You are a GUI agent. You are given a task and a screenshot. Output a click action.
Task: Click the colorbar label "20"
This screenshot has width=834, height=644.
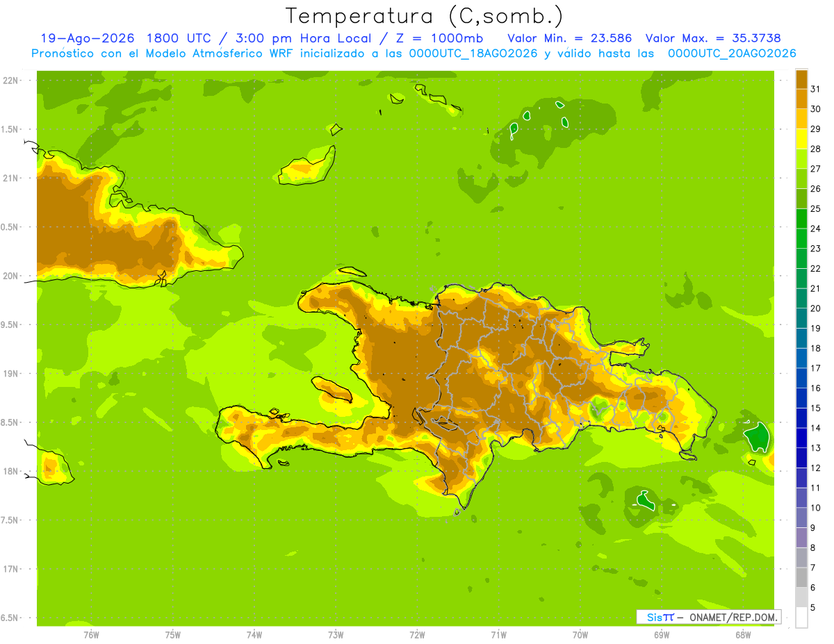[x=815, y=308]
